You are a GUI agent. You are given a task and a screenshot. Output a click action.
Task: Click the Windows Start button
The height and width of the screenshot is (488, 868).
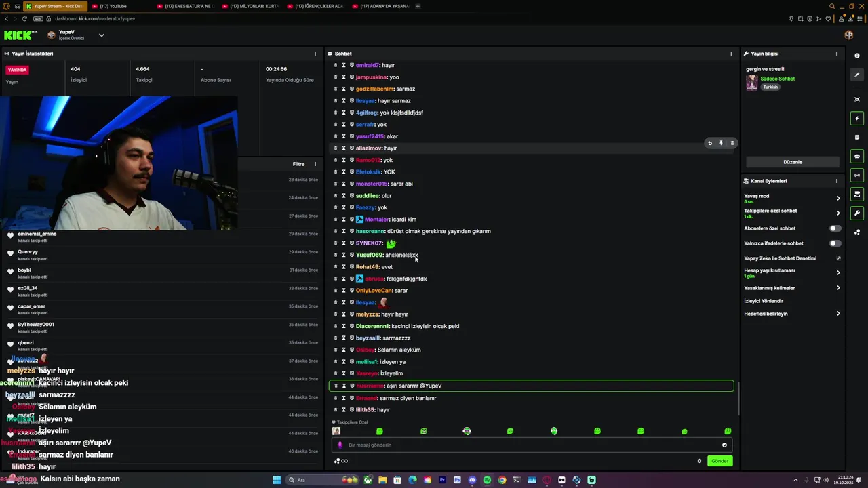(x=277, y=480)
